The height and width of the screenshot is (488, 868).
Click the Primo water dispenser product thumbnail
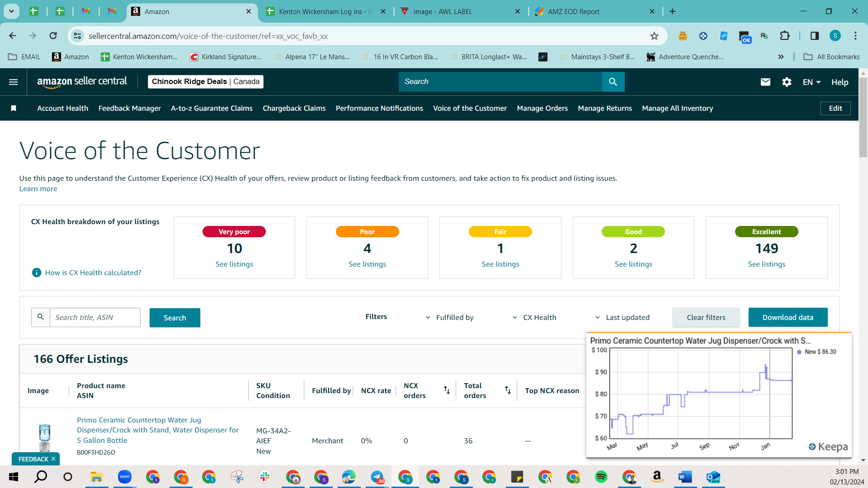pos(44,437)
